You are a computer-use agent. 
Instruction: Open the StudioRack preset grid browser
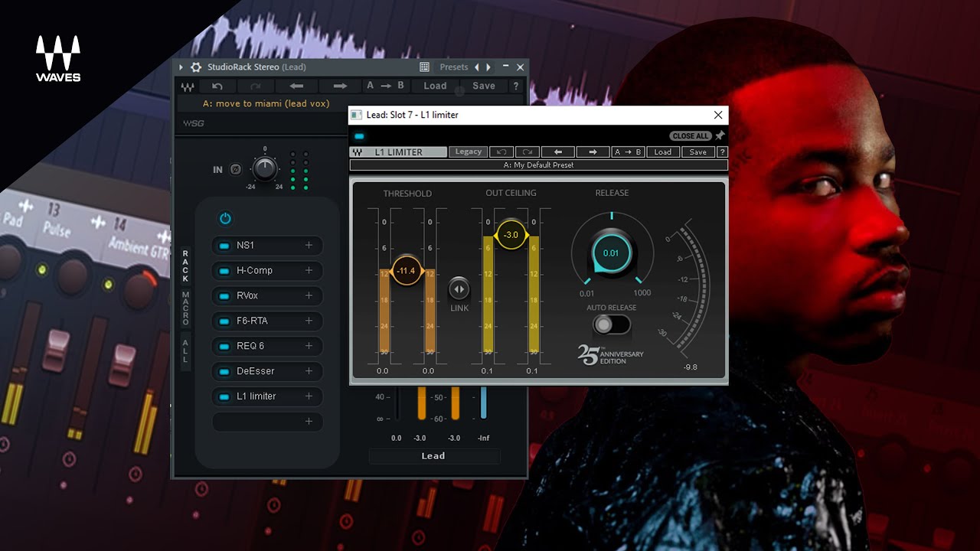tap(424, 67)
